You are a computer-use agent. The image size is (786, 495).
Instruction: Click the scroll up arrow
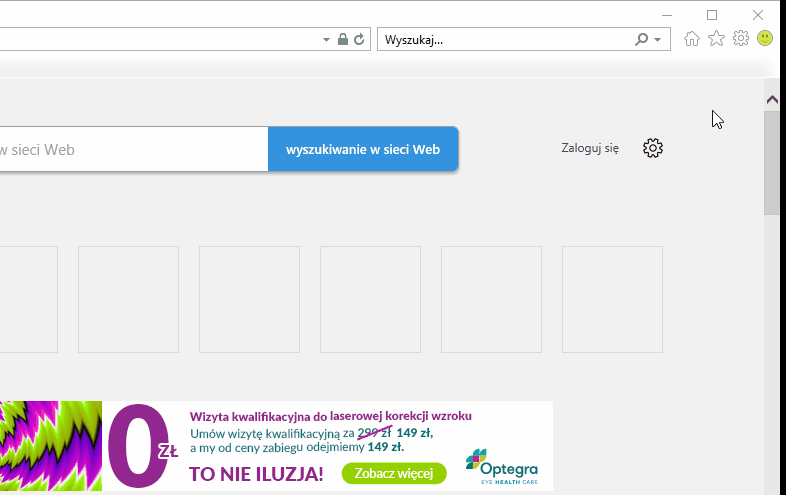click(x=772, y=100)
